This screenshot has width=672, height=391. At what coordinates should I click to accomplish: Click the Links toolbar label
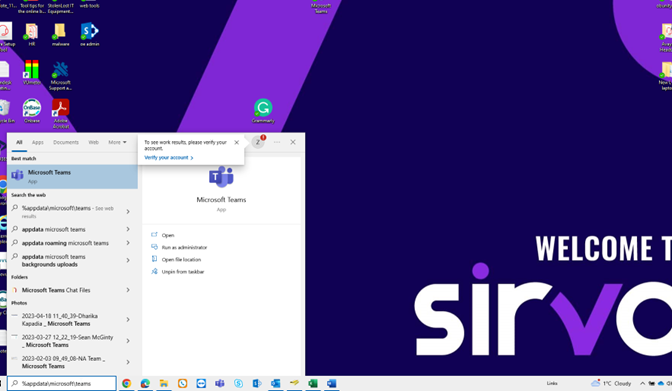coord(552,383)
